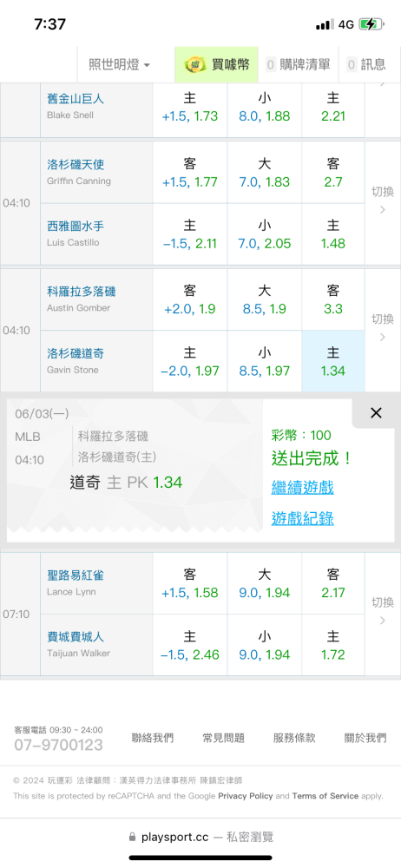Switch view with 切換 on the Cardinals–Phillies game
This screenshot has width=401, height=868.
(x=382, y=611)
